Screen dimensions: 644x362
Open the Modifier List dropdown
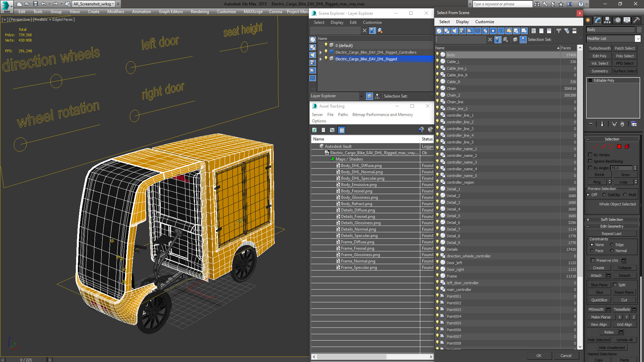tap(638, 39)
